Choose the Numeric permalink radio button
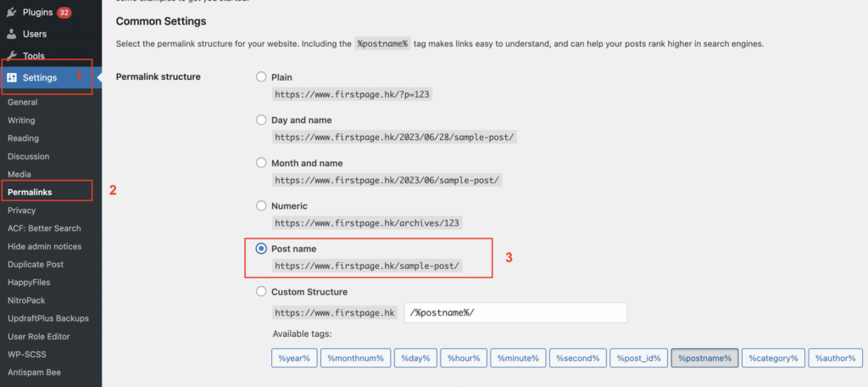This screenshot has width=868, height=387. point(261,206)
